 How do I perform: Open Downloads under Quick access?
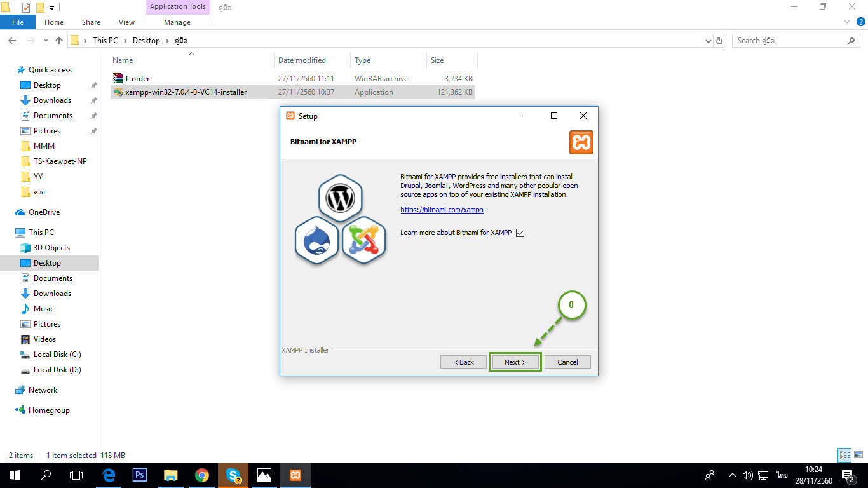[52, 100]
